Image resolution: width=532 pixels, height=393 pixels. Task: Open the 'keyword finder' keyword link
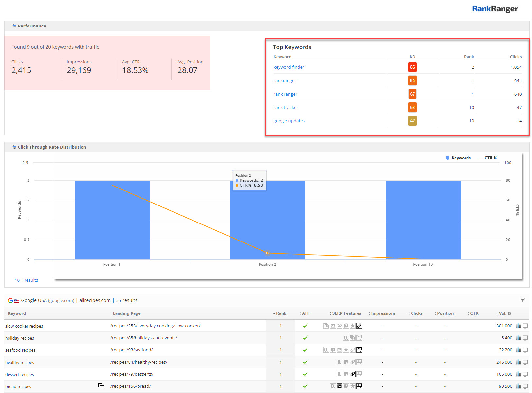click(289, 67)
